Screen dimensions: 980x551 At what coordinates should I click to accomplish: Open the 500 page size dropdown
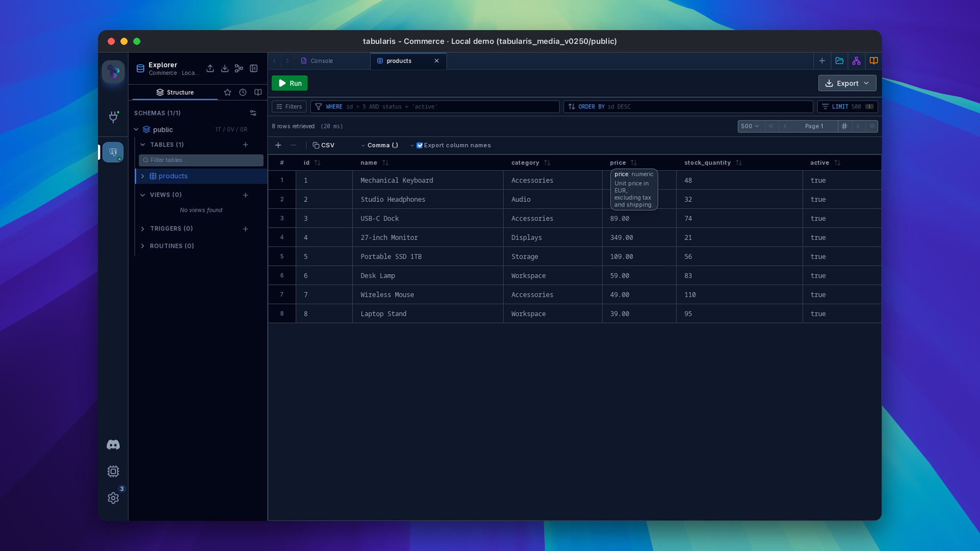coord(750,126)
